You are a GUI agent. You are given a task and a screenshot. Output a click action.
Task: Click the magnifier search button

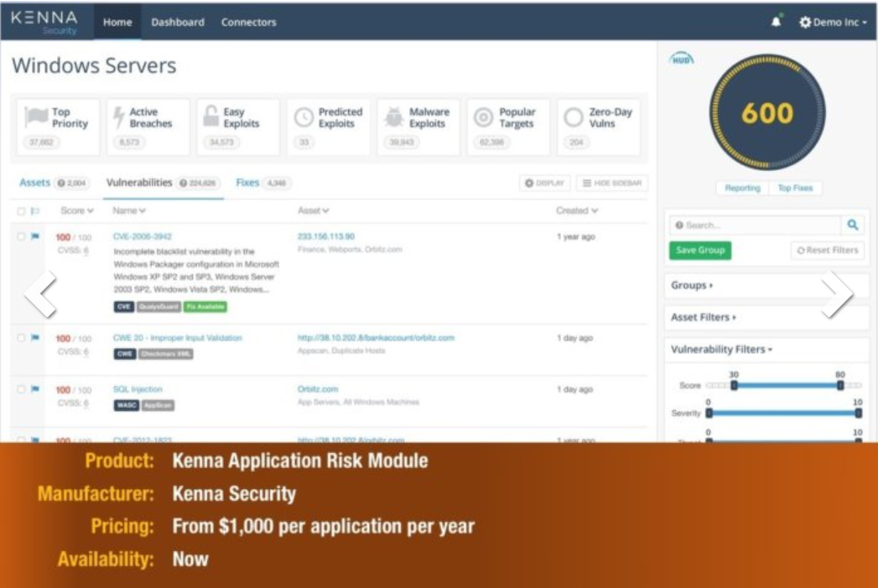point(853,225)
